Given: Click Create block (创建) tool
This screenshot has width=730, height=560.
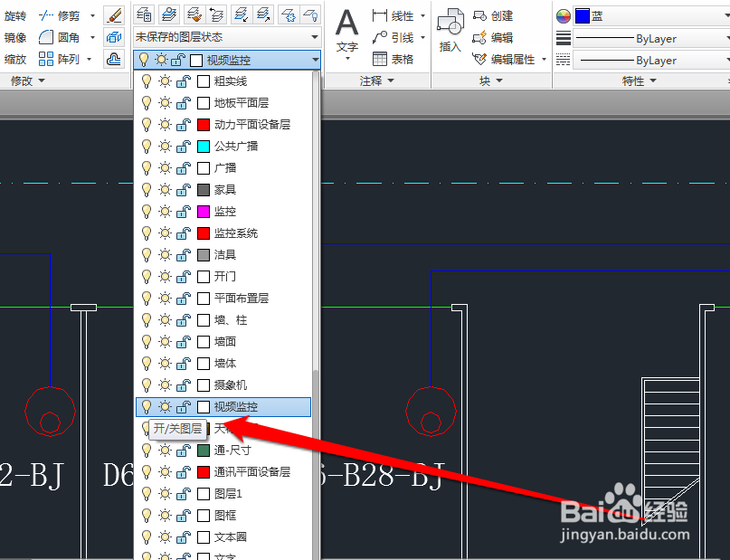Looking at the screenshot, I should (493, 15).
